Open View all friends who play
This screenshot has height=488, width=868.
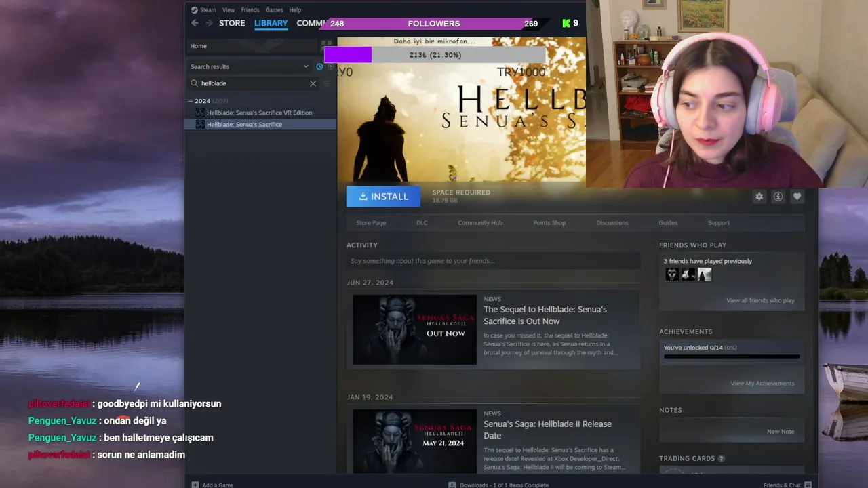point(760,300)
